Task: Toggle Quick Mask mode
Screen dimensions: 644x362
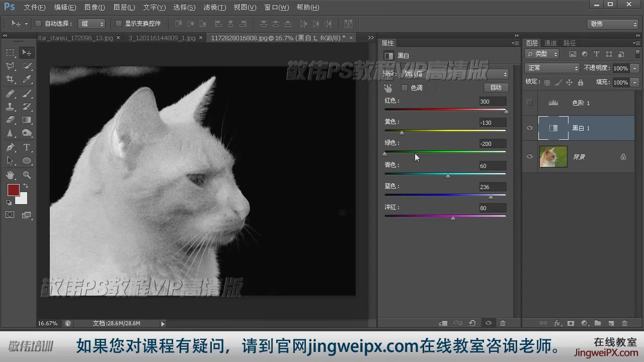Action: point(10,215)
